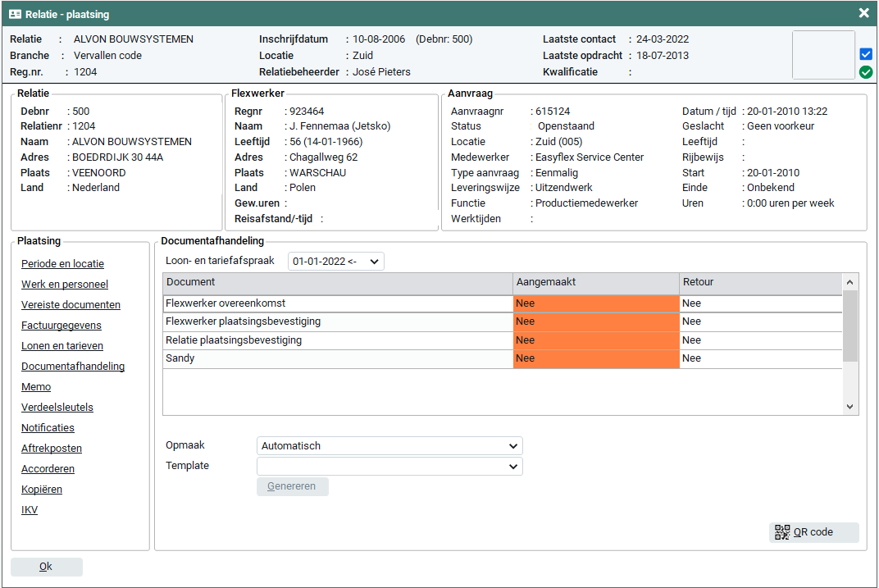Toggle the blue checkbox near the photo box
Viewport: 879px width, 588px height.
pos(866,54)
